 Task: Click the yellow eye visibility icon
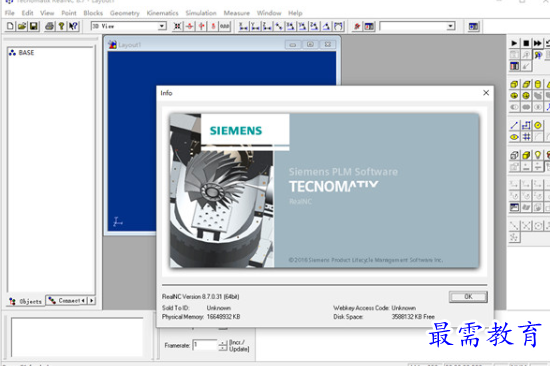tap(514, 137)
